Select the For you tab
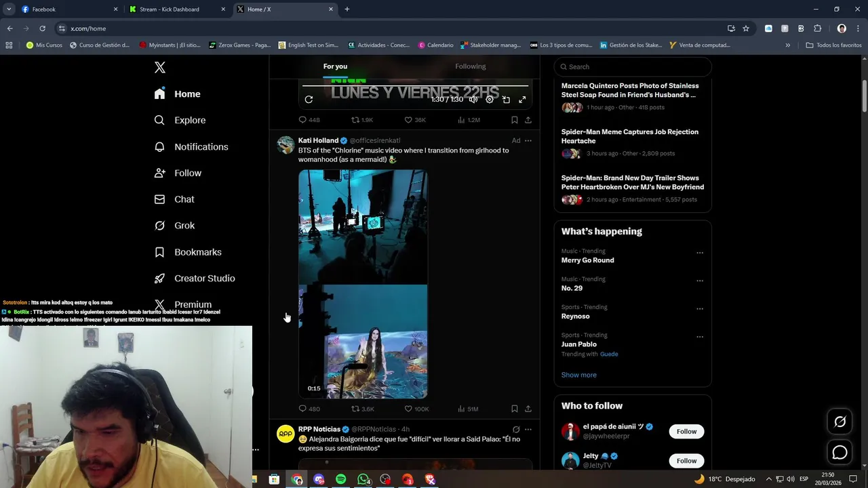This screenshot has width=868, height=488. [335, 66]
